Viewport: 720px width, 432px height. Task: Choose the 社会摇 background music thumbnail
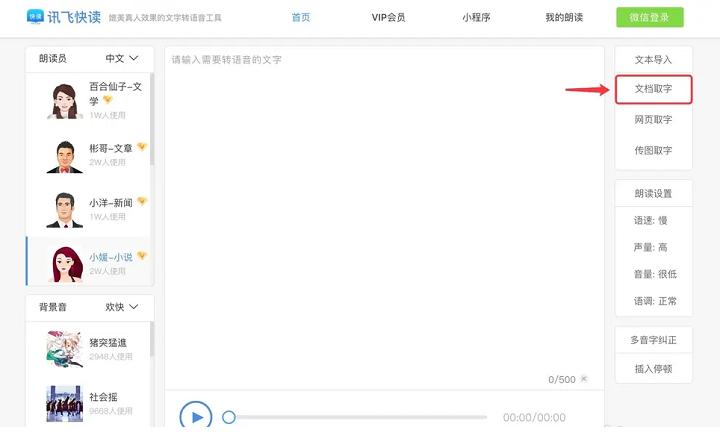(x=64, y=404)
